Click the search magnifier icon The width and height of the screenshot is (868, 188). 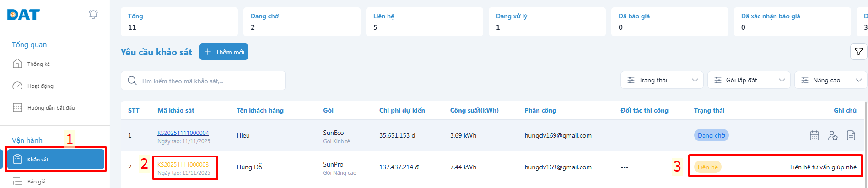[132, 81]
